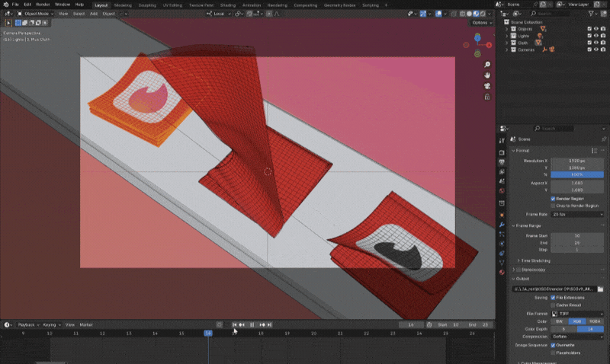
Task: Click the output path folder icon
Action: tap(602, 288)
